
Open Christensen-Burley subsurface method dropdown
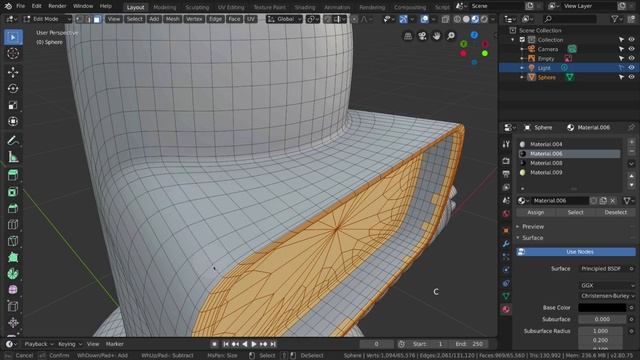[x=607, y=296]
